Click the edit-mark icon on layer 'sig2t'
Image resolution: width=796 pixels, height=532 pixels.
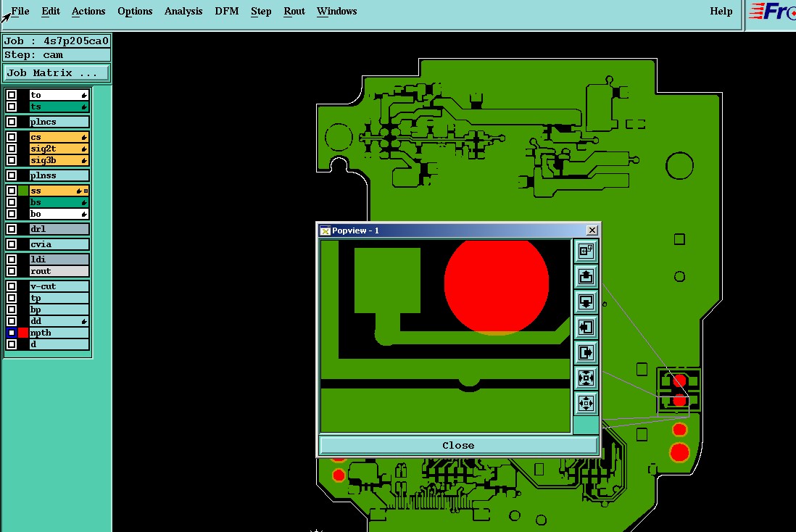pyautogui.click(x=84, y=149)
